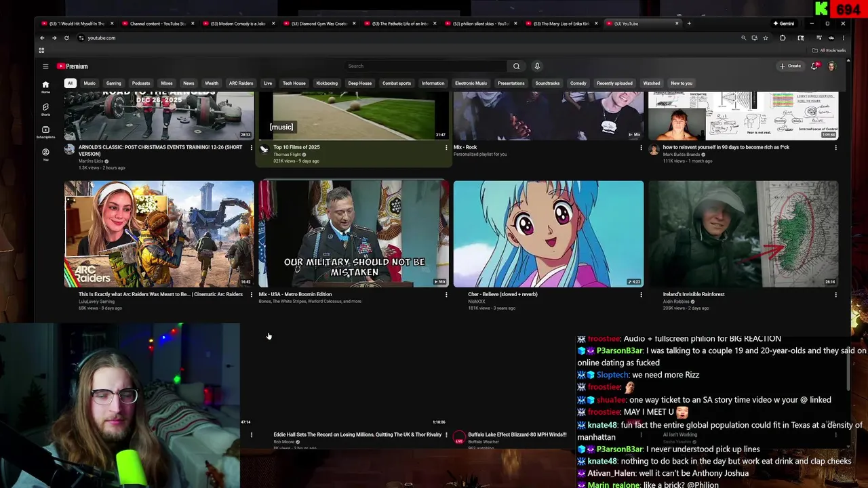
Task: Open options for Arc Raiders cinematic video
Action: tap(252, 294)
